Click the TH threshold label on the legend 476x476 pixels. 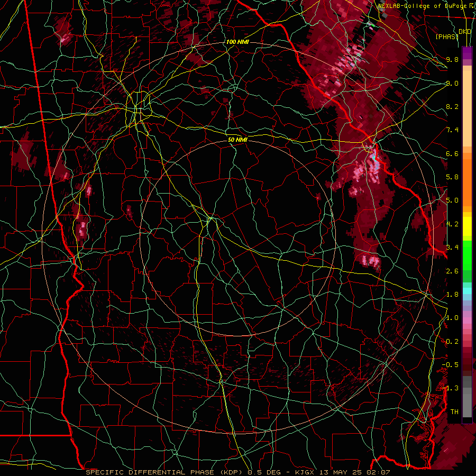(454, 412)
